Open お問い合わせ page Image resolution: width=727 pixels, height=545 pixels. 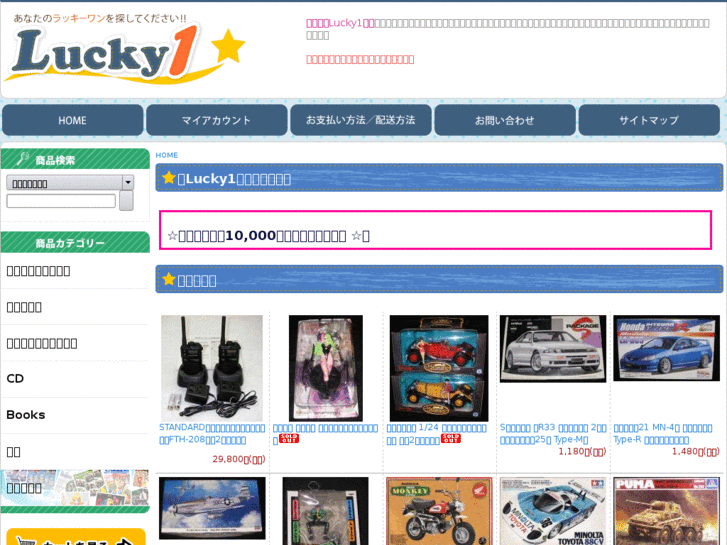(505, 120)
